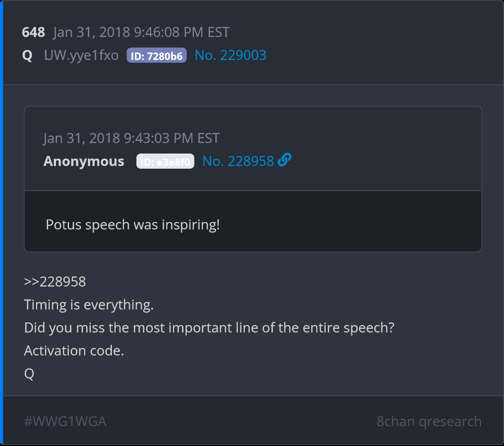The image size is (504, 446).
Task: Select post number 648
Action: 33,32
